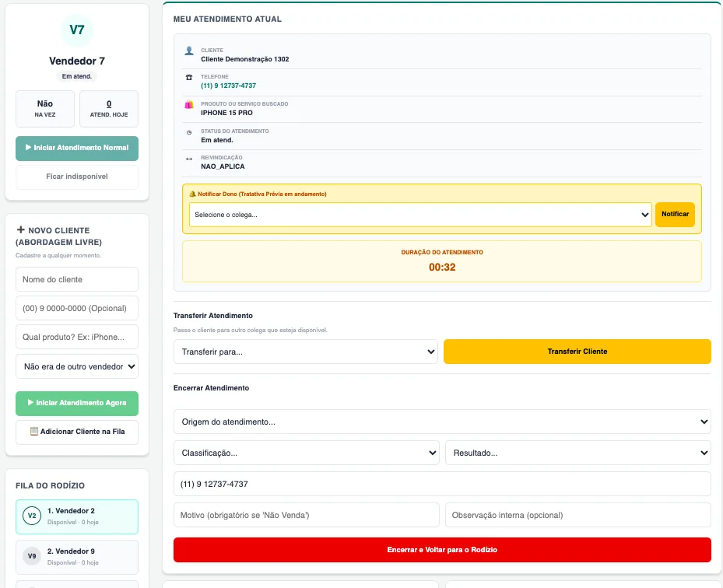
Task: Click the plus icon beside Novo Cliente
Action: coord(21,229)
